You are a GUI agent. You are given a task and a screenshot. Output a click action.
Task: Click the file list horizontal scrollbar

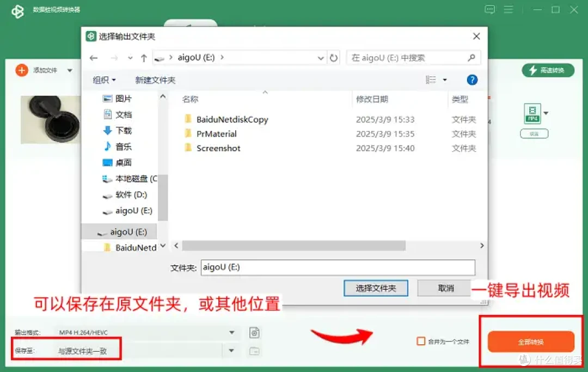pyautogui.click(x=293, y=246)
